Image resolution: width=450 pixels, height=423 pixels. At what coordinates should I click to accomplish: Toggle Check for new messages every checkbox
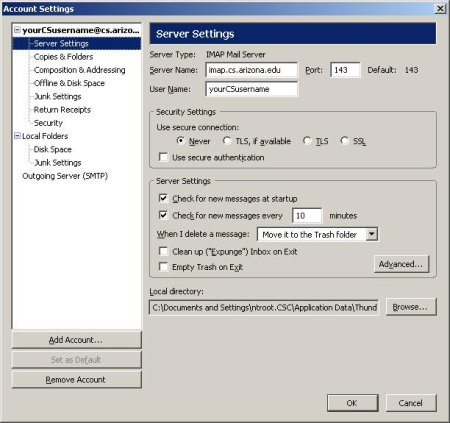163,215
